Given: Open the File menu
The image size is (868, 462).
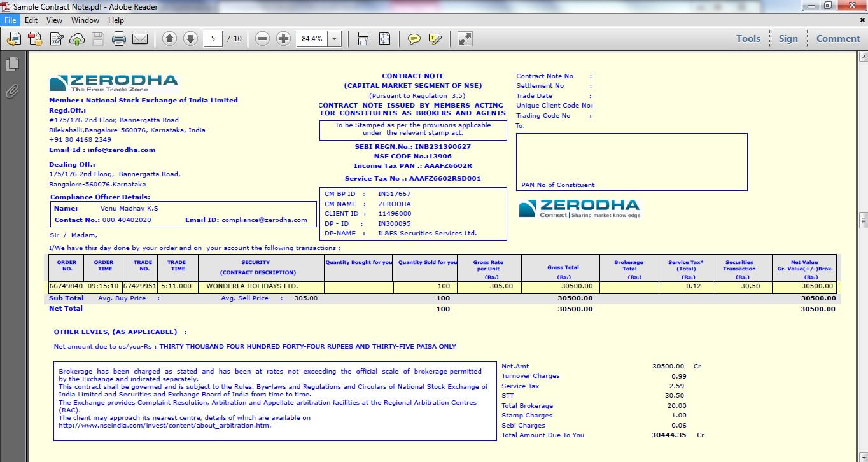Looking at the screenshot, I should [10, 20].
